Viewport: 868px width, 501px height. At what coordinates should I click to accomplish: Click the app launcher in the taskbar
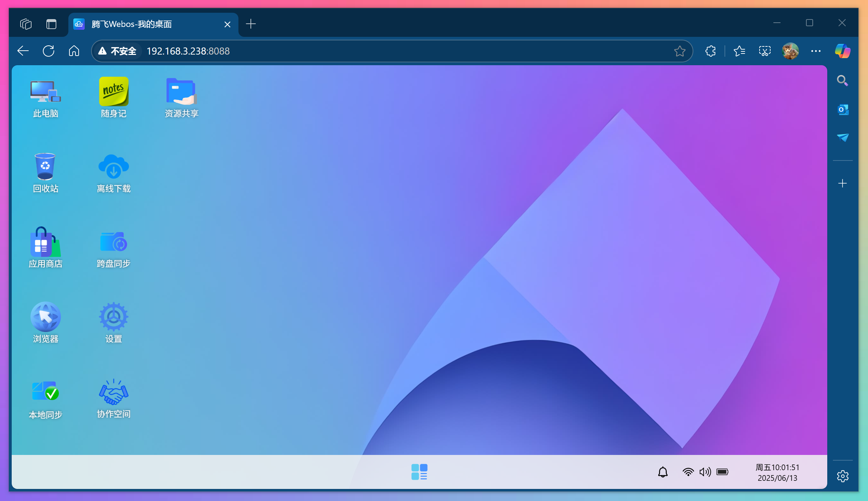pyautogui.click(x=419, y=472)
